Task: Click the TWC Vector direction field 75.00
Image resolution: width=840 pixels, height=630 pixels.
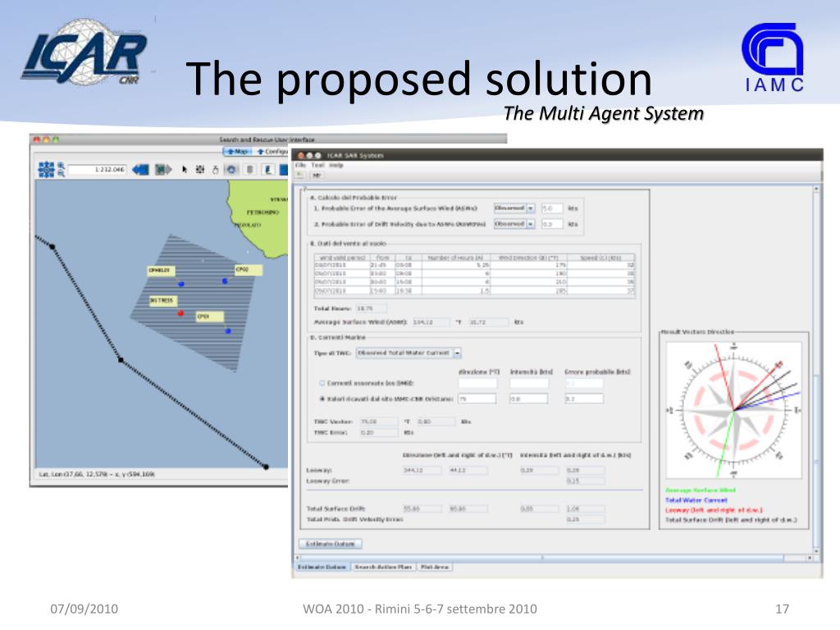Action: 379,422
